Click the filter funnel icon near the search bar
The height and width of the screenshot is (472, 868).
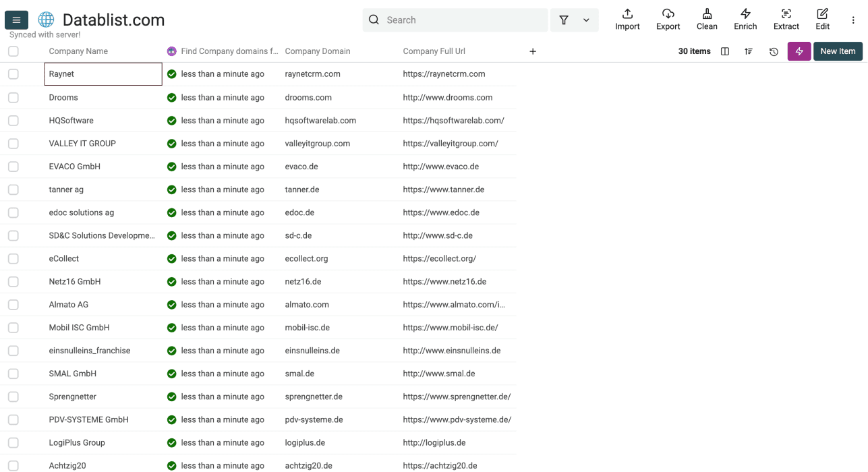564,20
